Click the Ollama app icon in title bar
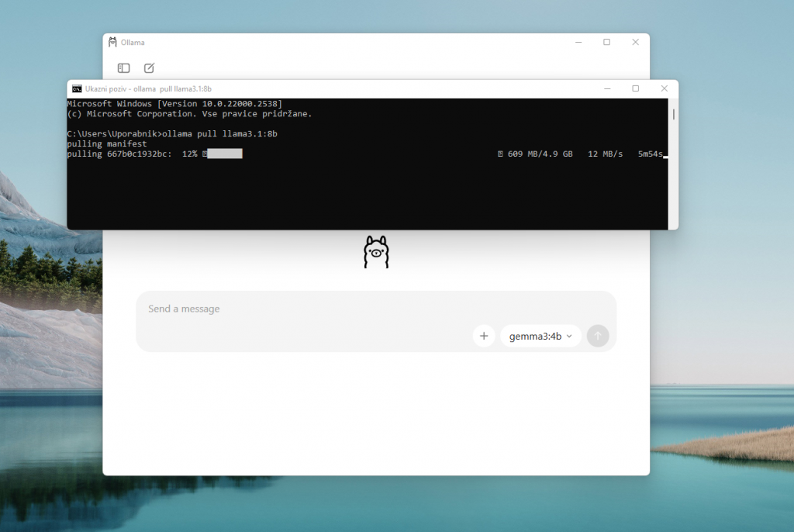Screen dimensions: 794x532 (x=112, y=42)
